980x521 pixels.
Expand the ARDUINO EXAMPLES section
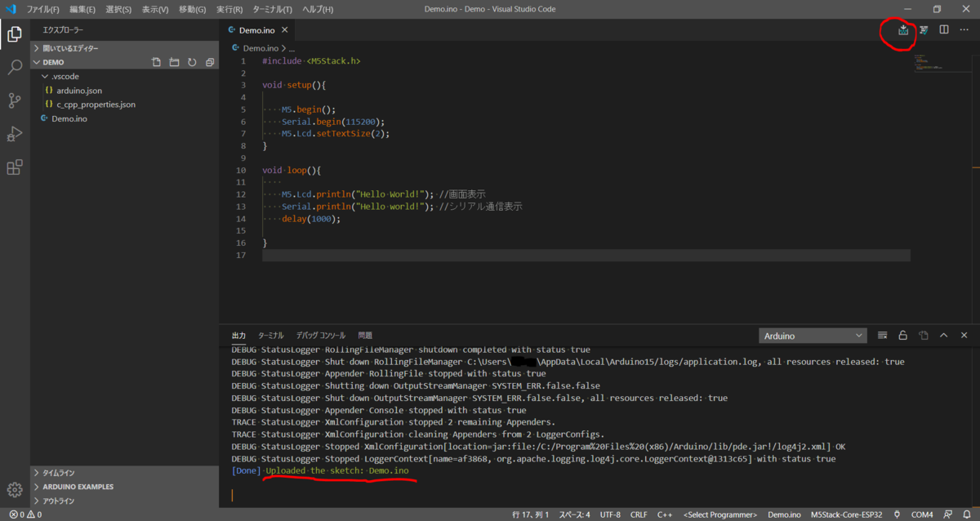click(125, 487)
